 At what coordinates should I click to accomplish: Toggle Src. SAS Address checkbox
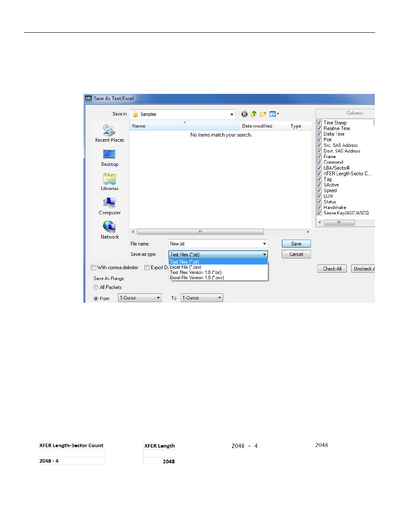coord(319,145)
